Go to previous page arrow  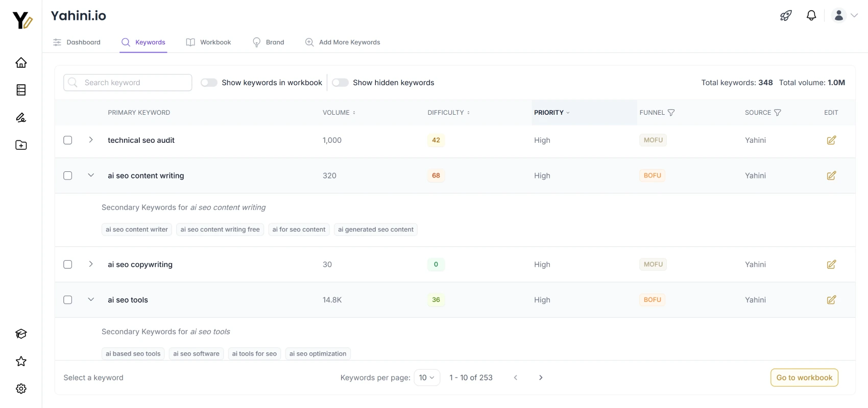(516, 378)
